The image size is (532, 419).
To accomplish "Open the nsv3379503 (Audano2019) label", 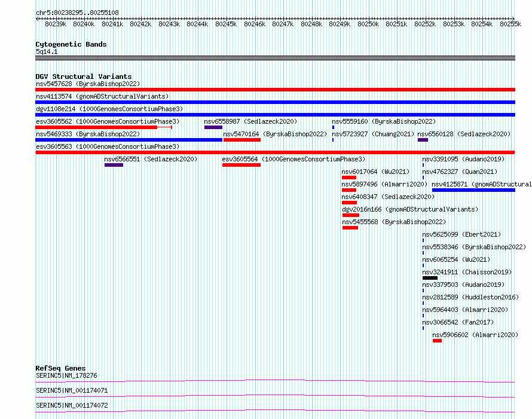I will [x=463, y=285].
